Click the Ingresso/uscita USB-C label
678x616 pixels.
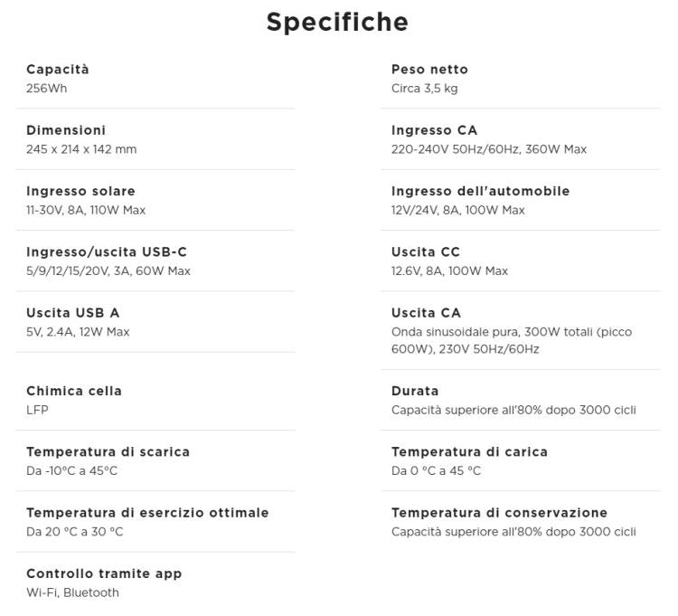coord(107,251)
